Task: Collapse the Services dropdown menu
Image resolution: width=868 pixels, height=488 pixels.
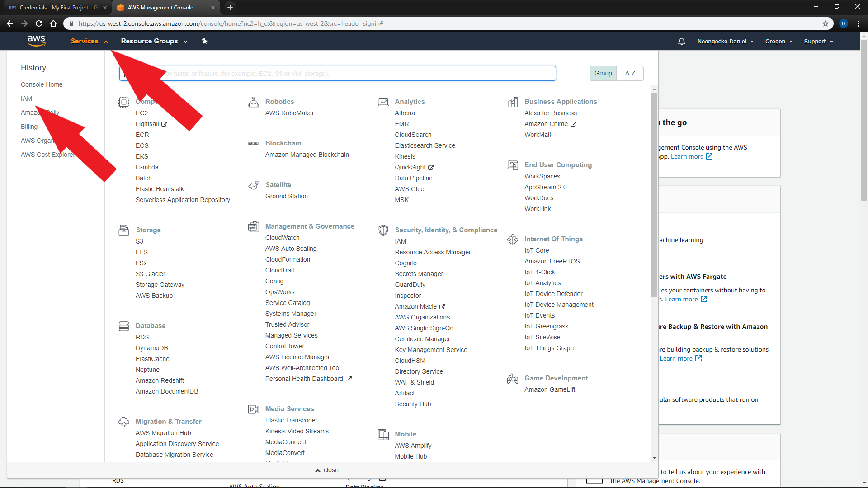Action: coord(89,41)
